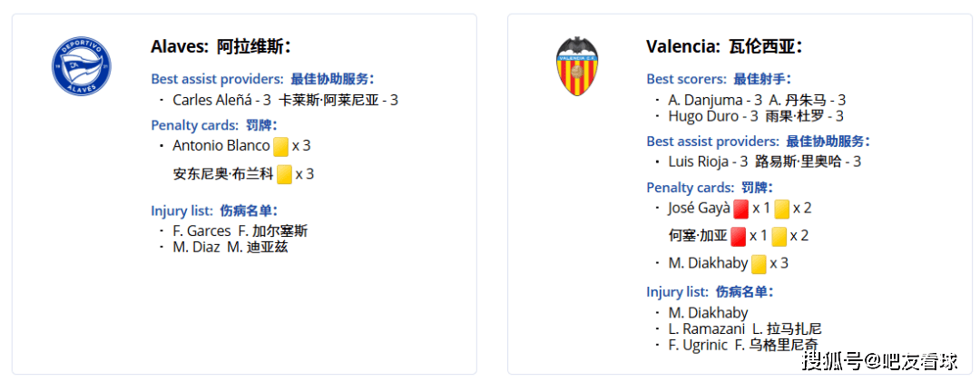Select the Alaves team title
Image resolution: width=980 pixels, height=382 pixels.
click(x=220, y=47)
